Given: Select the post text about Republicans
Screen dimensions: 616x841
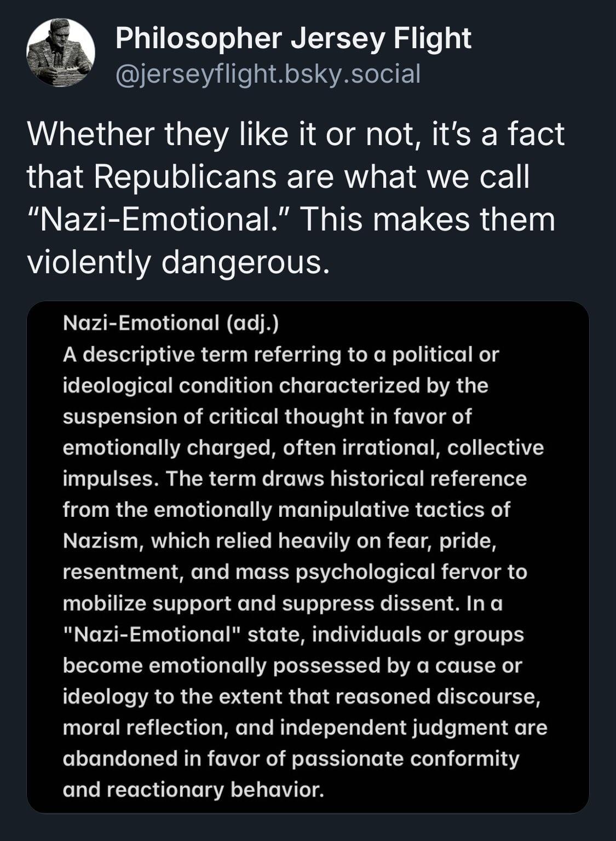Looking at the screenshot, I should (296, 198).
